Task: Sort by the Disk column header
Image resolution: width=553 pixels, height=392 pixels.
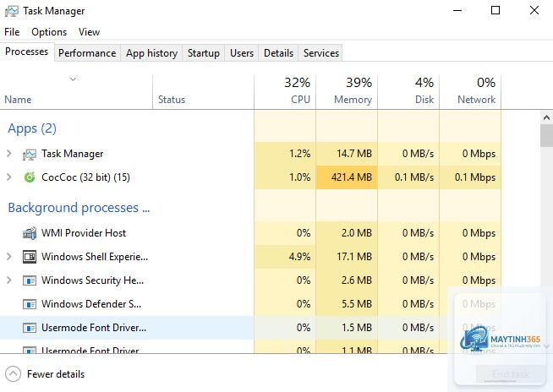Action: pyautogui.click(x=408, y=91)
